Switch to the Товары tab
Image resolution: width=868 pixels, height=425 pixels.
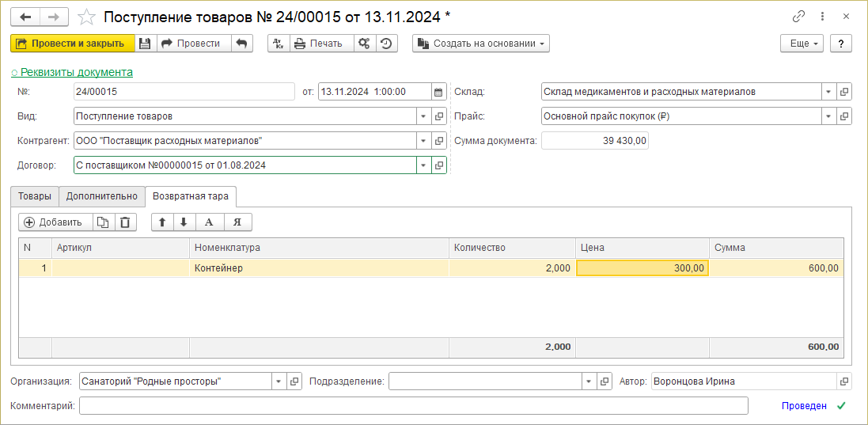[35, 196]
